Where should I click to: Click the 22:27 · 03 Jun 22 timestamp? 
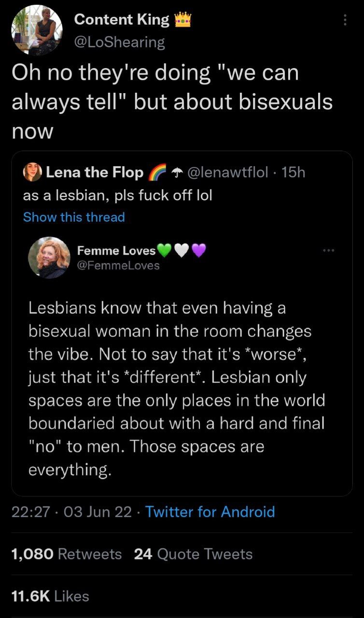pyautogui.click(x=71, y=512)
